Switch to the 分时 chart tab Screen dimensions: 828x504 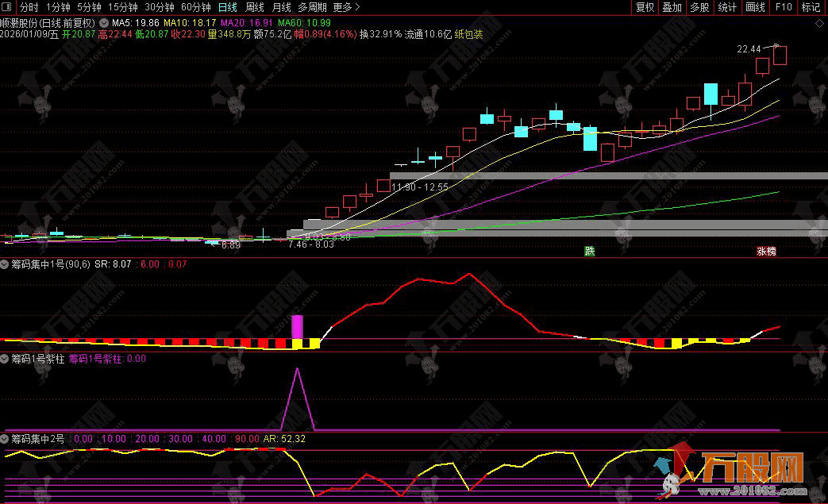(x=29, y=7)
